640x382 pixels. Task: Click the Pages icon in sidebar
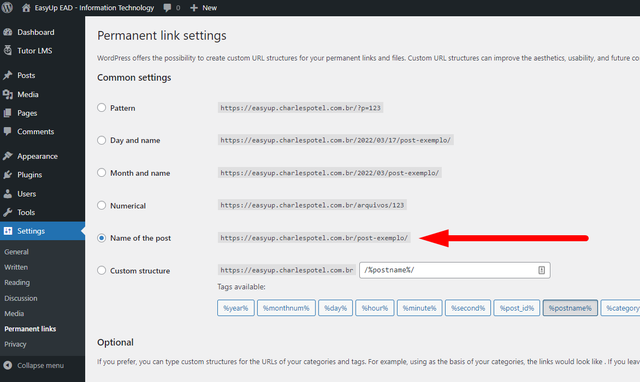click(x=7, y=113)
